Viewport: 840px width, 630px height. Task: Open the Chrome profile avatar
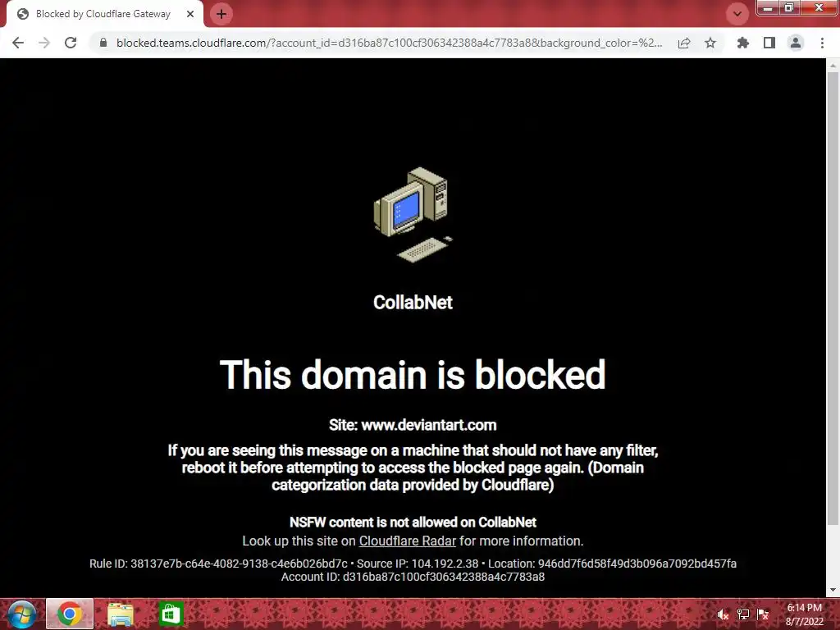click(x=796, y=43)
